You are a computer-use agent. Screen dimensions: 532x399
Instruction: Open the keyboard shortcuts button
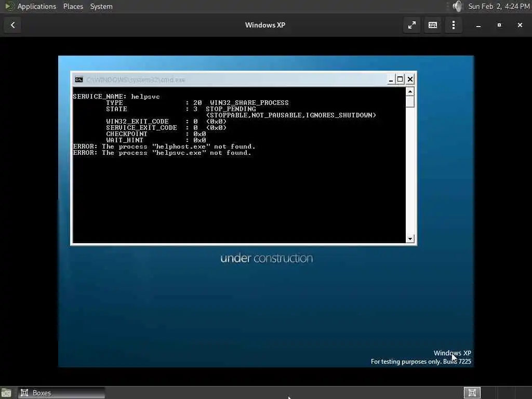pos(433,25)
